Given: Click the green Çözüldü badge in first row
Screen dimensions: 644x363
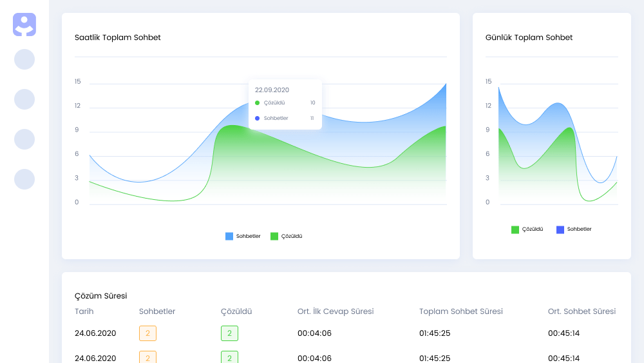Looking at the screenshot, I should (229, 333).
